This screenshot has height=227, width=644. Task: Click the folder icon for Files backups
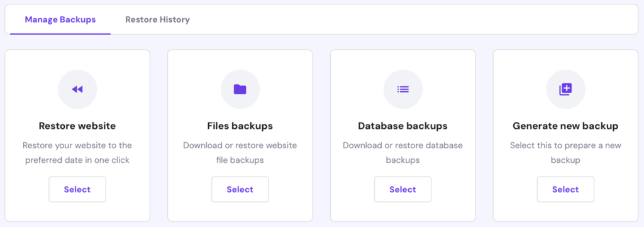(x=240, y=89)
